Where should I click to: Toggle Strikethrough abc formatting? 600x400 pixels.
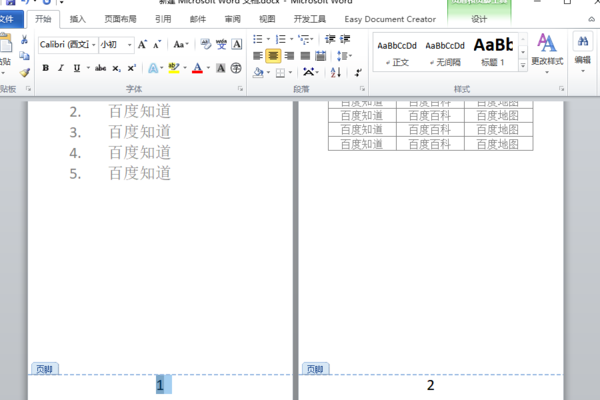[100, 68]
